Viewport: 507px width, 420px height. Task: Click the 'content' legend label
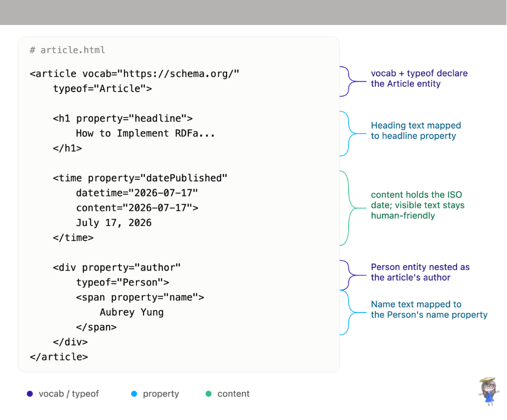pyautogui.click(x=233, y=393)
